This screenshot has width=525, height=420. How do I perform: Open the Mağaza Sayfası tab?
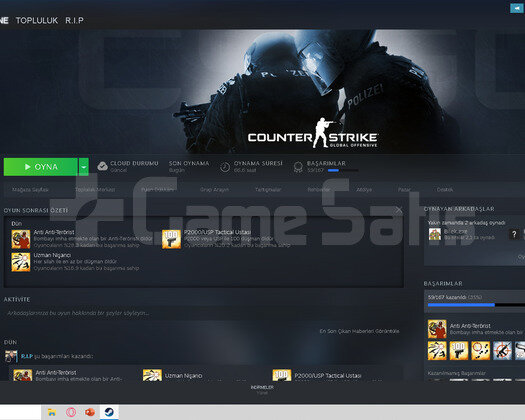(x=30, y=190)
